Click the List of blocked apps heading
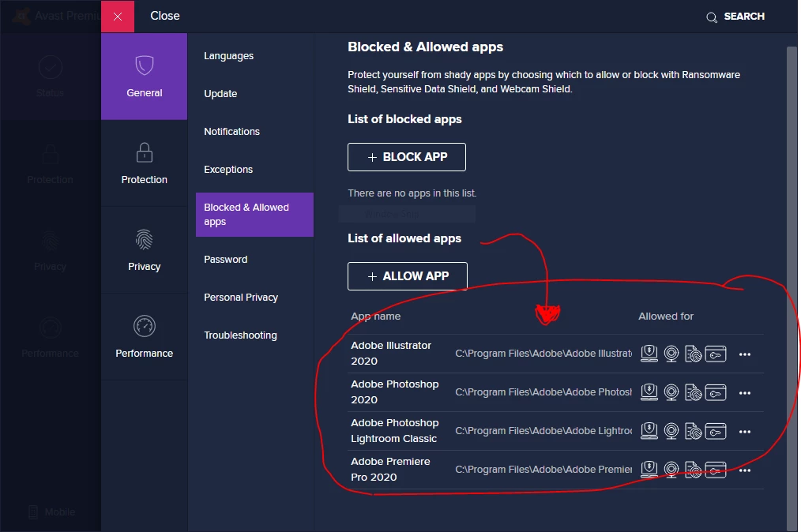801x532 pixels. tap(404, 119)
